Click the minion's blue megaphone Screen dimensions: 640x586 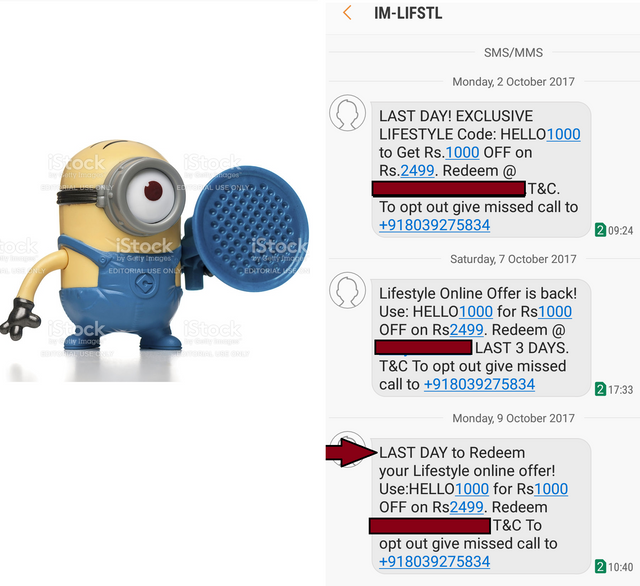(x=249, y=231)
